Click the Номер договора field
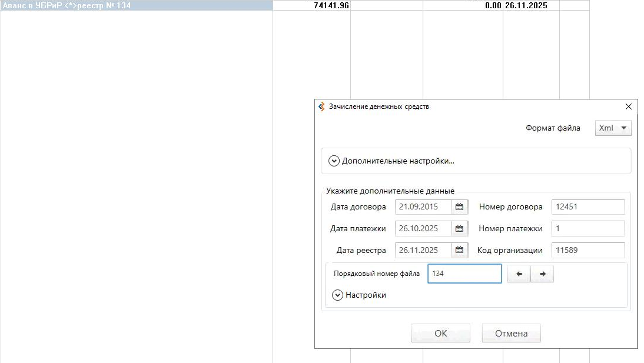644x363 pixels. click(x=587, y=207)
